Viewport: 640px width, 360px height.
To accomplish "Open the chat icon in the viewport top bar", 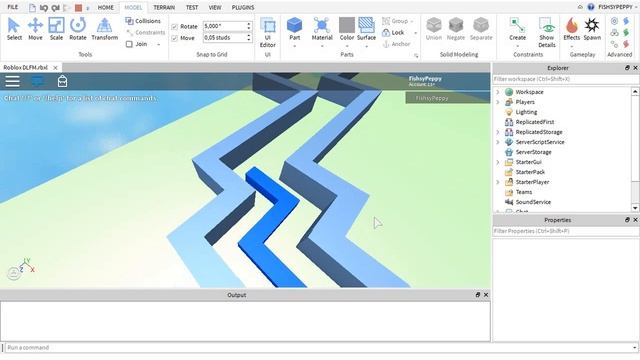I will pyautogui.click(x=38, y=81).
